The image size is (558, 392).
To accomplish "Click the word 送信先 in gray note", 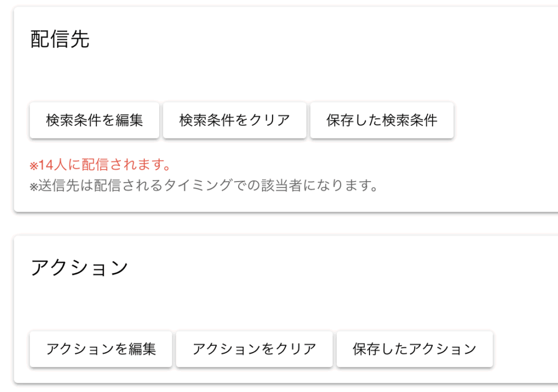I will click(59, 186).
